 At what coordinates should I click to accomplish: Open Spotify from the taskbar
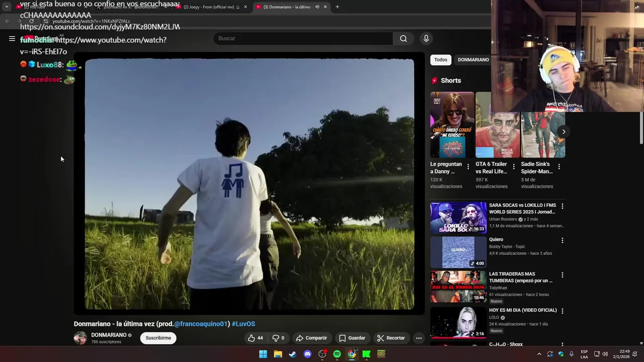click(337, 354)
